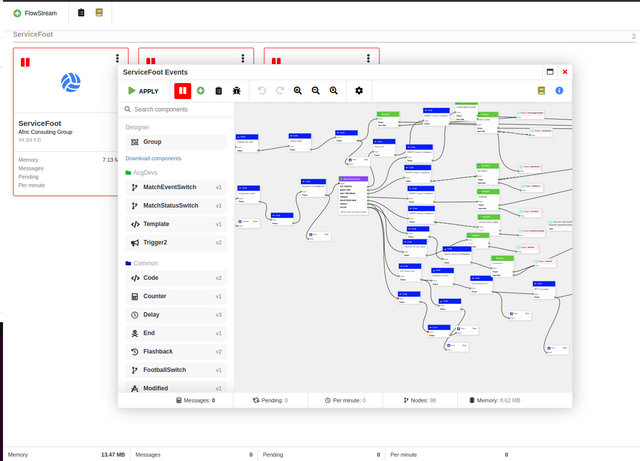The image size is (640, 461).
Task: Select the Code component
Action: (x=176, y=278)
